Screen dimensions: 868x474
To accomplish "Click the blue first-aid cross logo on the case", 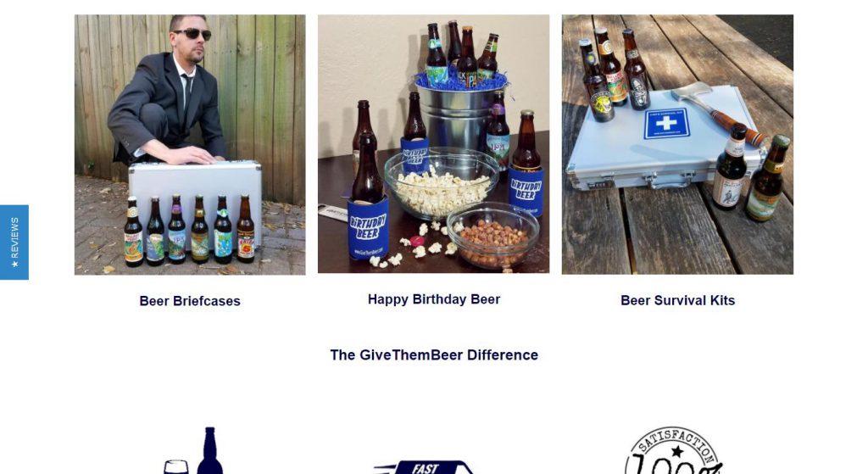I will (666, 123).
